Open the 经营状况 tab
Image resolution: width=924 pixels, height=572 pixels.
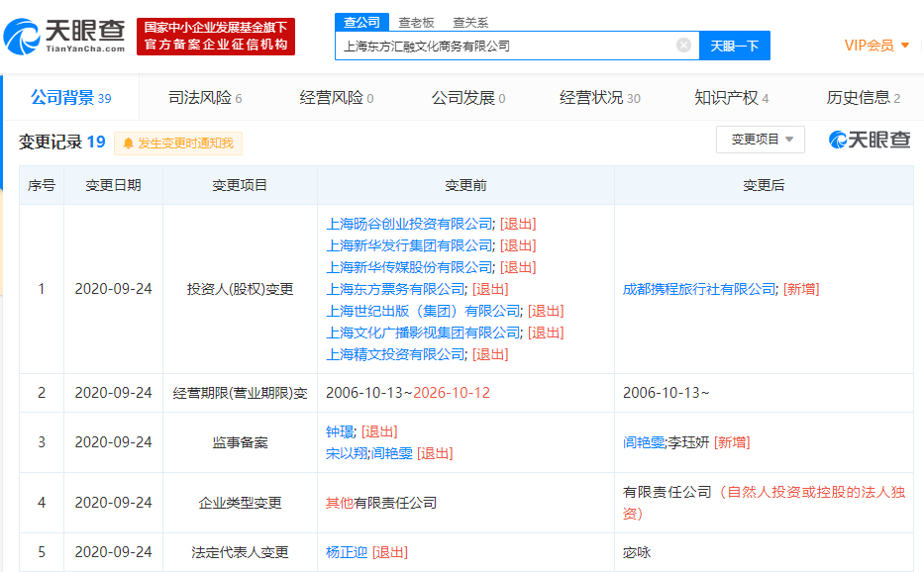coord(599,97)
